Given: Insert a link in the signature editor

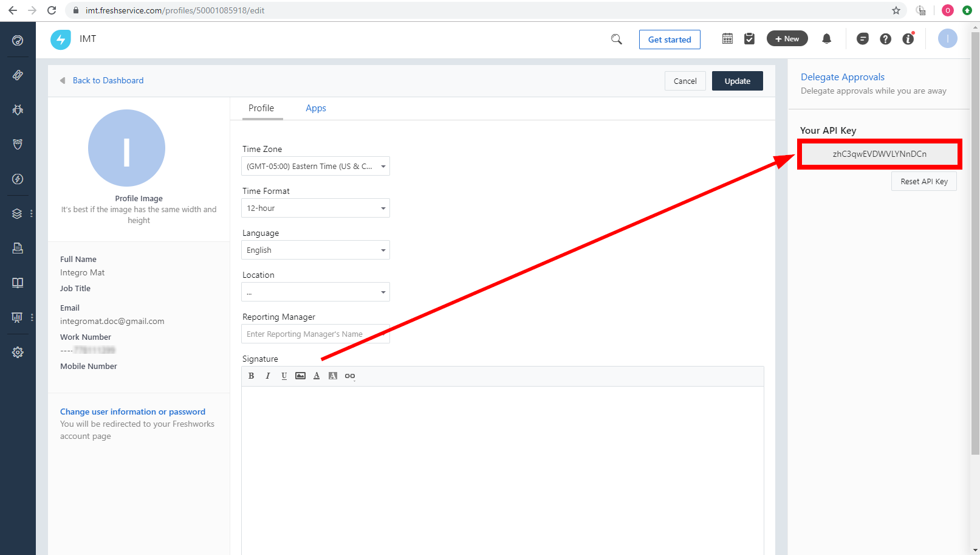Looking at the screenshot, I should [350, 376].
